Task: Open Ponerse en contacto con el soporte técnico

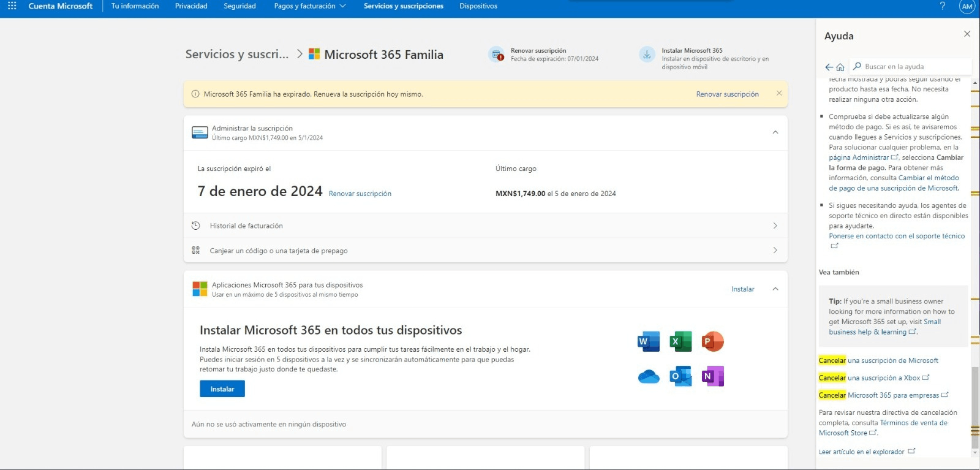Action: 897,236
